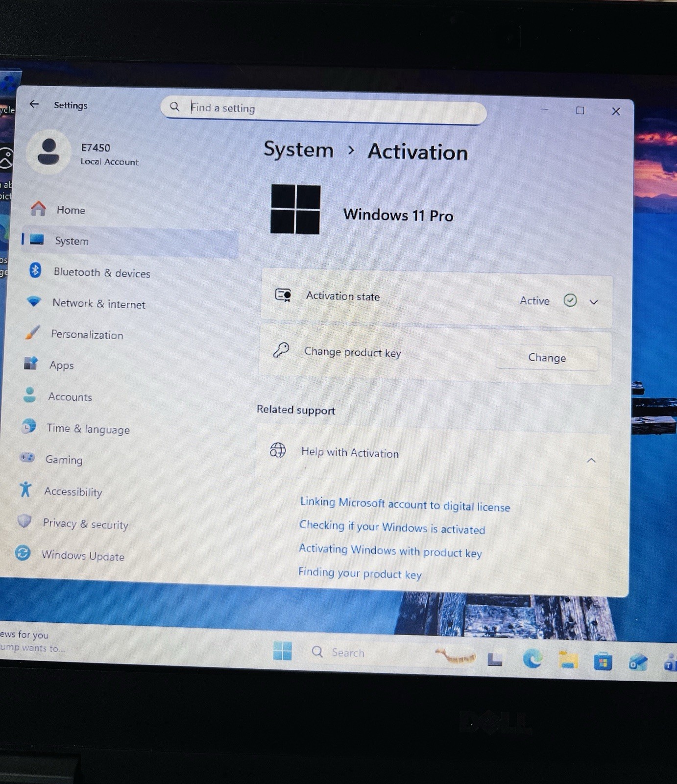Click the Bluetooth icon in sidebar

[35, 270]
